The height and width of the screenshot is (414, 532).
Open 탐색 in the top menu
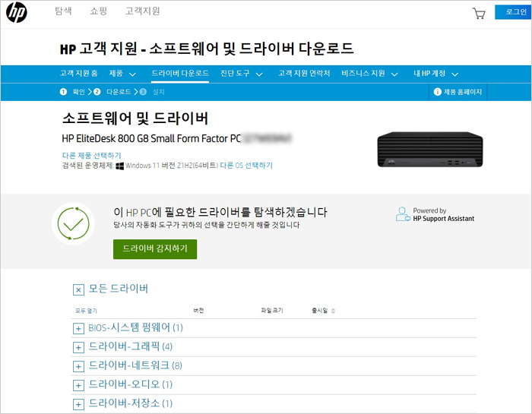[63, 11]
